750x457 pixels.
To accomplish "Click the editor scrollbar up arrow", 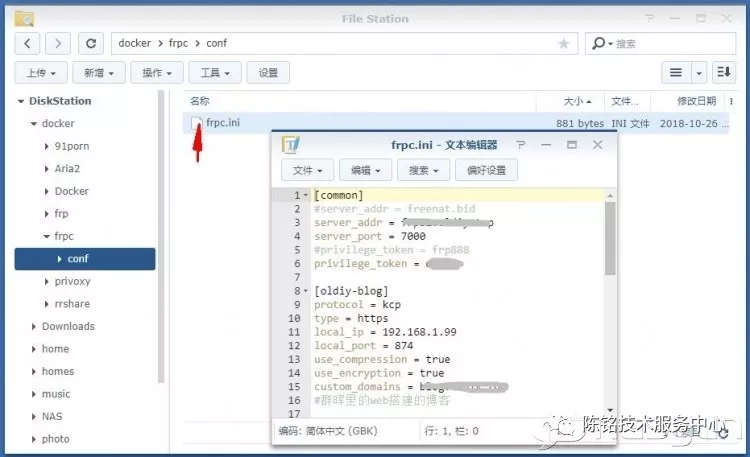I will (610, 196).
